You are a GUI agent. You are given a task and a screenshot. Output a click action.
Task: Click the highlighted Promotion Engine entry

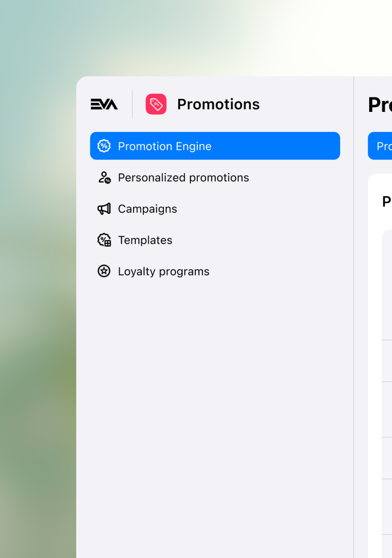[215, 146]
